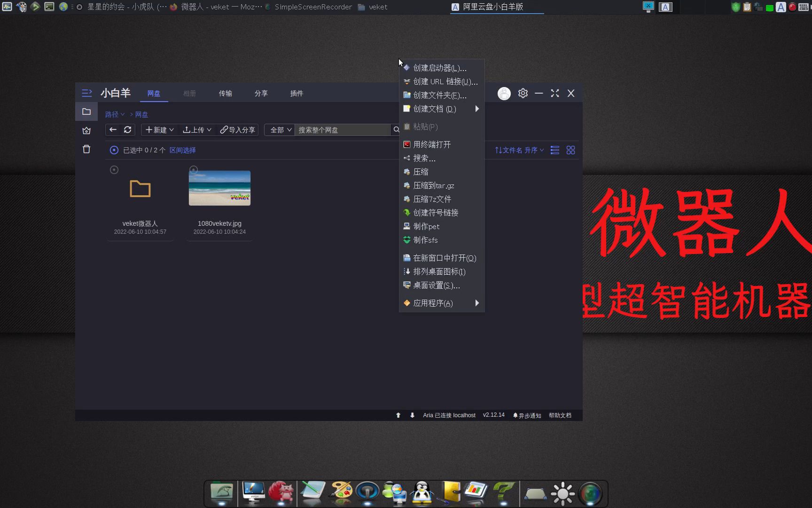
Task: Click the 搜索整个网盘 search field
Action: coord(342,130)
